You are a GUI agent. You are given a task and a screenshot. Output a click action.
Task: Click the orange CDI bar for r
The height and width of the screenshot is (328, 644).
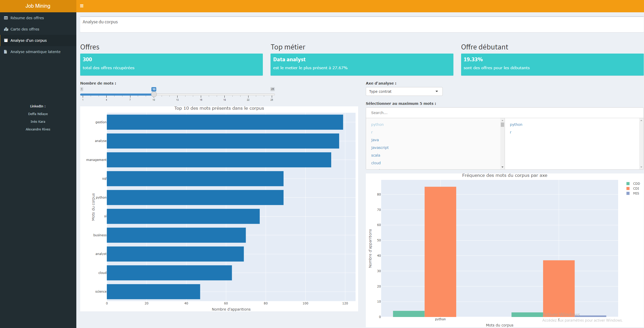pos(559,289)
